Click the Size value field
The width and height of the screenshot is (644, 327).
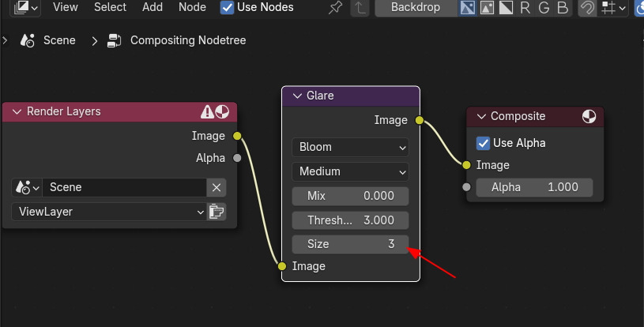click(x=350, y=244)
